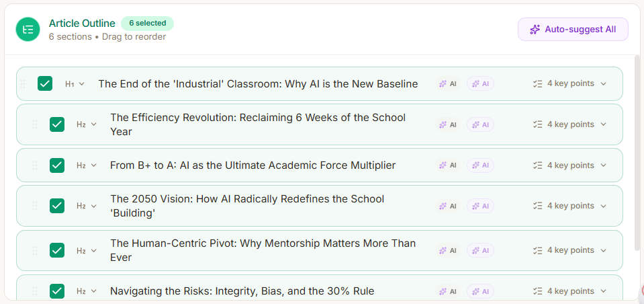Click the Auto-suggest All button
This screenshot has height=304, width=644.
click(x=573, y=30)
